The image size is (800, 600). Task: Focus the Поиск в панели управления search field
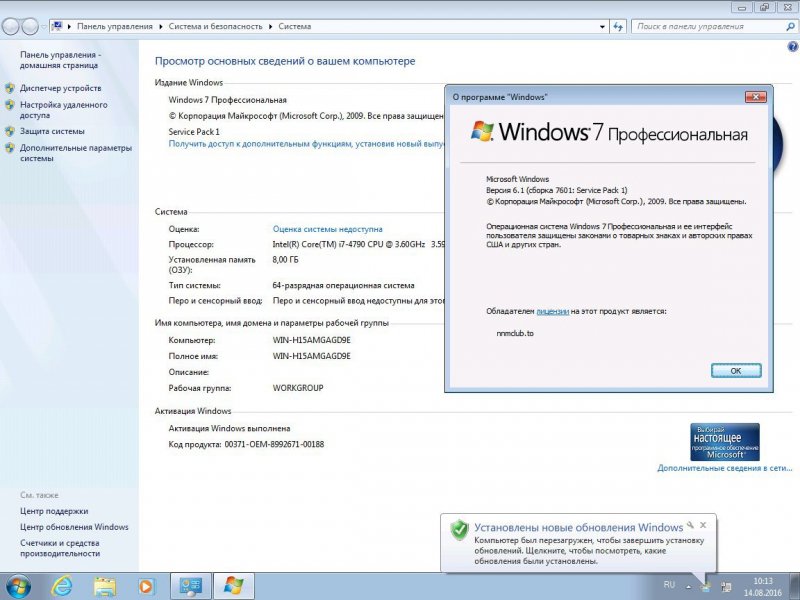tap(708, 27)
